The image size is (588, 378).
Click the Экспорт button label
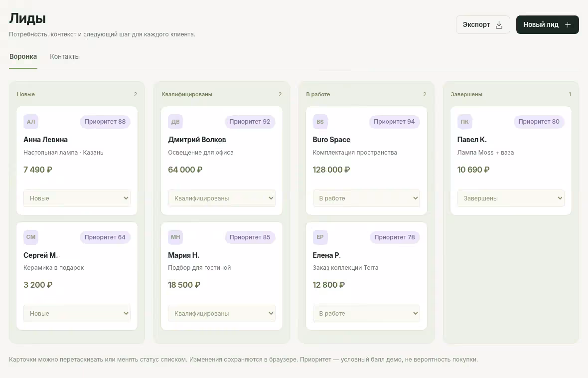point(476,25)
